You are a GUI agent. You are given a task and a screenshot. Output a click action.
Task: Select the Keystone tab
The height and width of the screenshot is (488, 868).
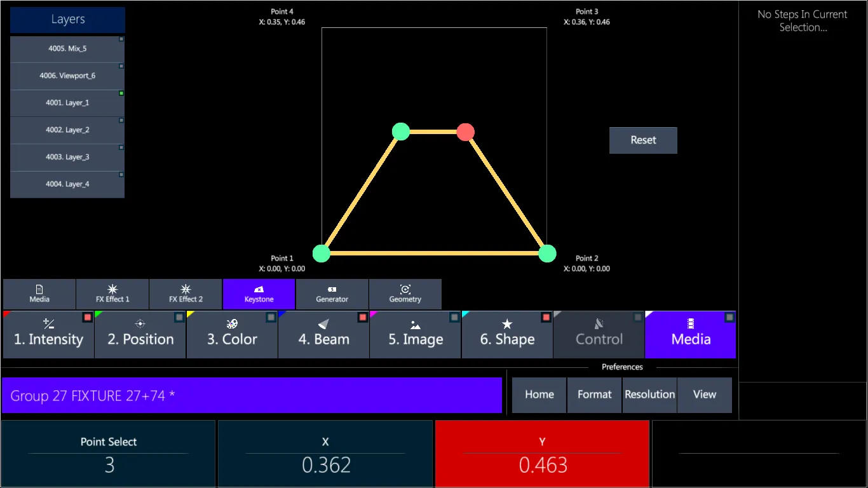tap(259, 294)
